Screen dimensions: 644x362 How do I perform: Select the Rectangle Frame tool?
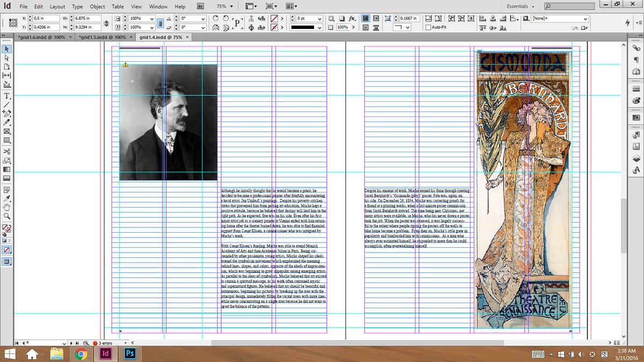coord(8,131)
